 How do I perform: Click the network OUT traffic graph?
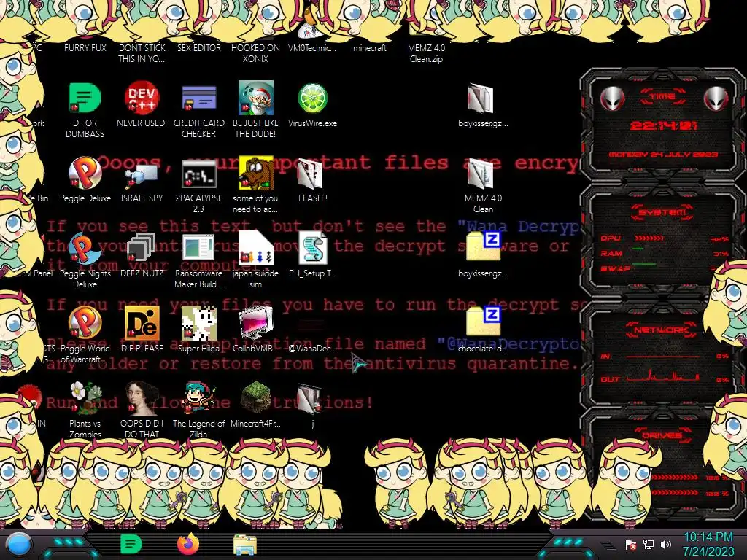662,376
